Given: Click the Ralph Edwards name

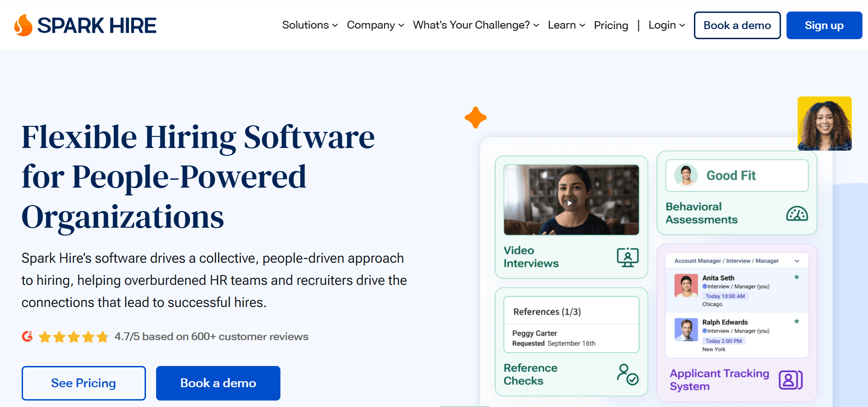Looking at the screenshot, I should (x=725, y=322).
